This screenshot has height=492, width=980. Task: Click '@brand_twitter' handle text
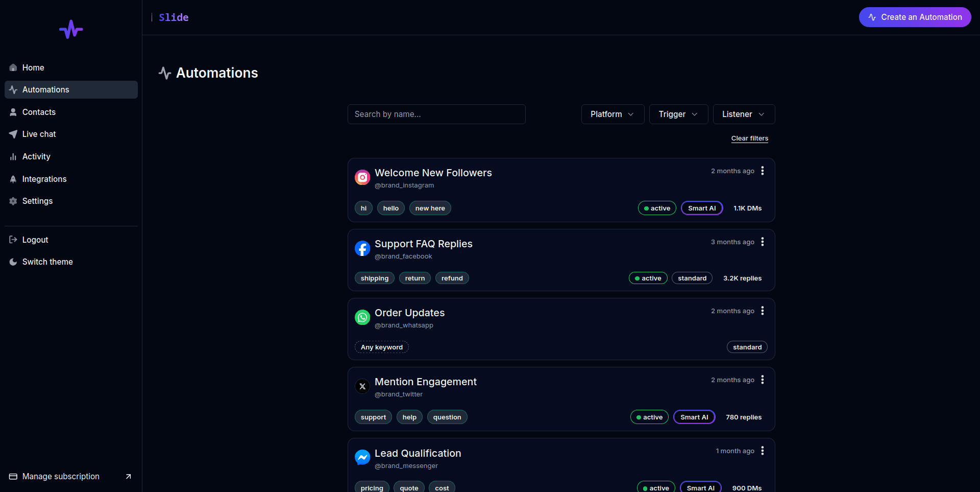[399, 394]
